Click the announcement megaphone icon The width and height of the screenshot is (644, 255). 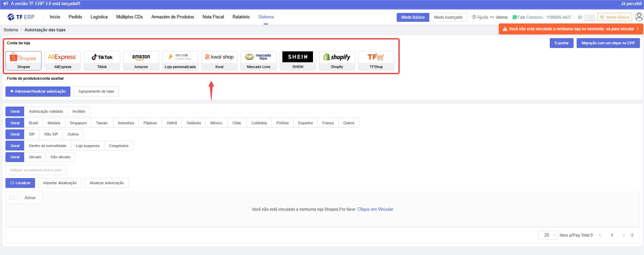click(x=6, y=4)
